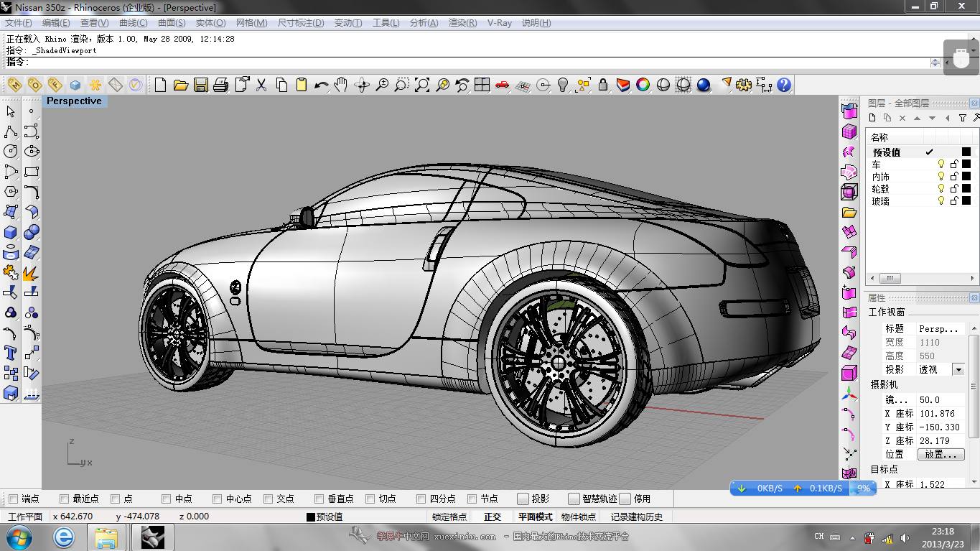
Task: Select the four-viewport layout icon
Action: point(482,85)
